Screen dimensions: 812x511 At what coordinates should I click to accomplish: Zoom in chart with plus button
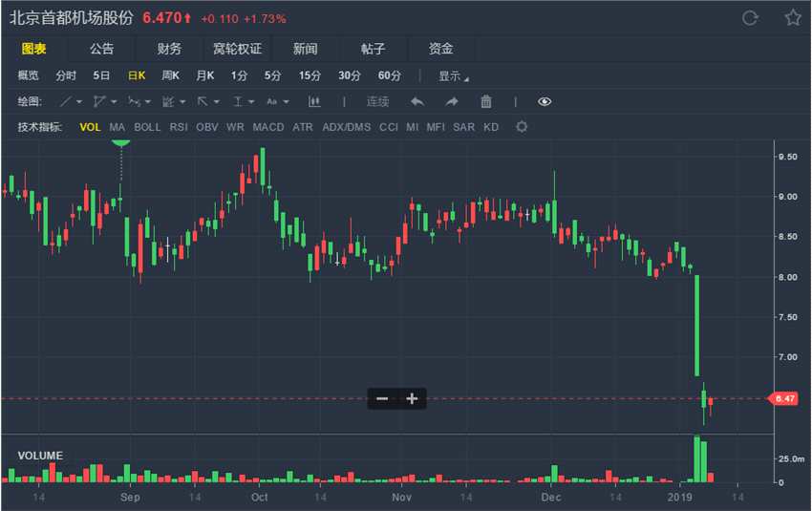pos(412,398)
